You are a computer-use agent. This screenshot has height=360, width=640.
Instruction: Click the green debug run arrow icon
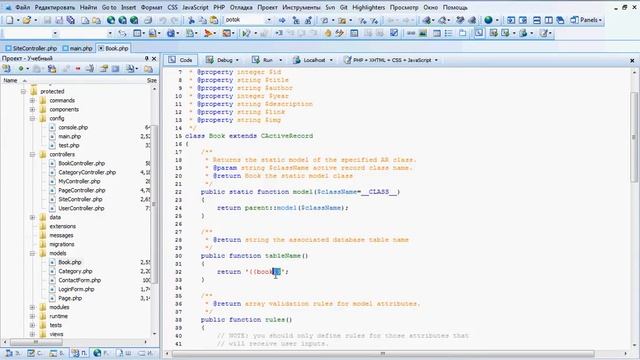coord(246,33)
